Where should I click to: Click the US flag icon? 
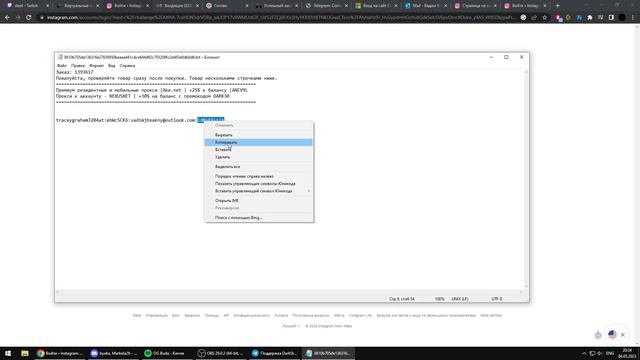(612, 334)
